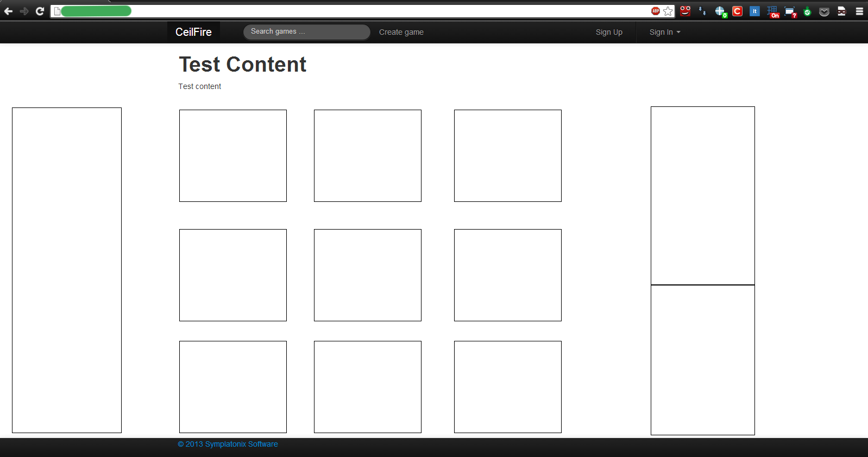This screenshot has height=457, width=868.
Task: Open the red C extension icon
Action: [x=737, y=11]
